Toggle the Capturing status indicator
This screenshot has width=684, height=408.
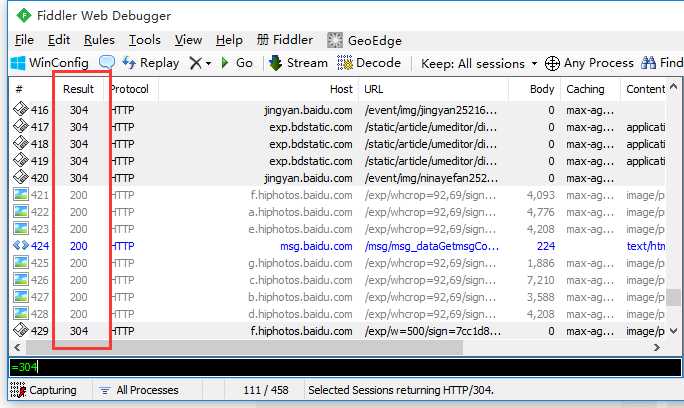click(43, 390)
